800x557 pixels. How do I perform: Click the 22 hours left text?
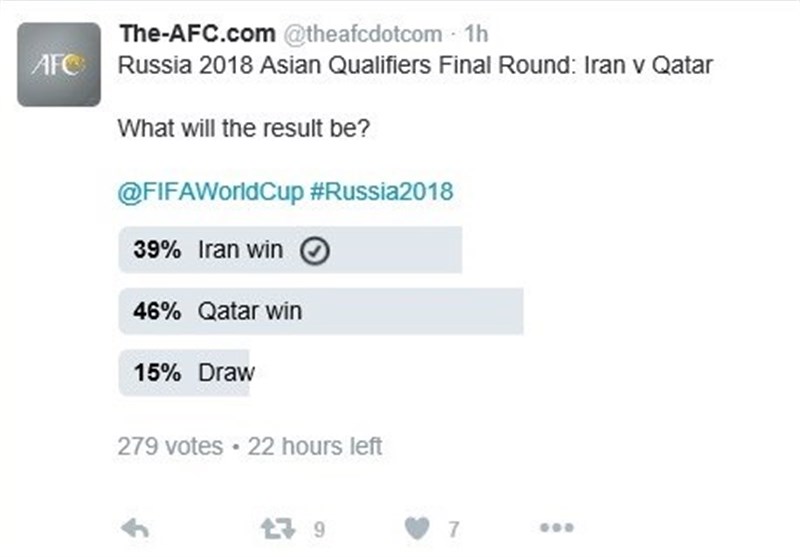(314, 446)
